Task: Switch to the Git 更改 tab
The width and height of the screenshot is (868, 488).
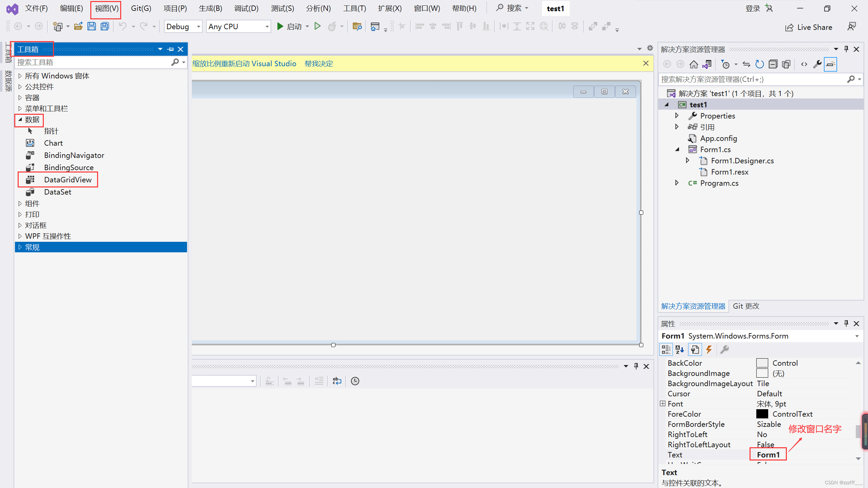Action: (x=746, y=306)
